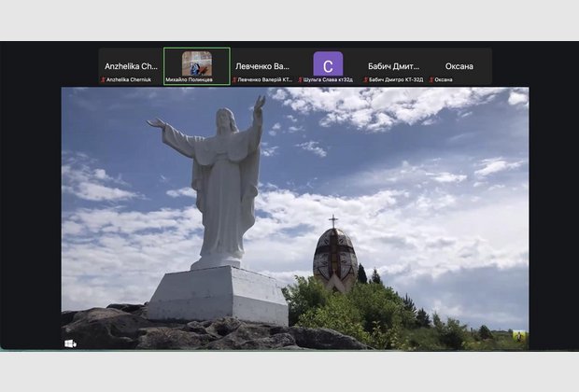579x392 pixels.
Task: Click Бабич Дмитро's muted microphone icon
Action: click(365, 80)
